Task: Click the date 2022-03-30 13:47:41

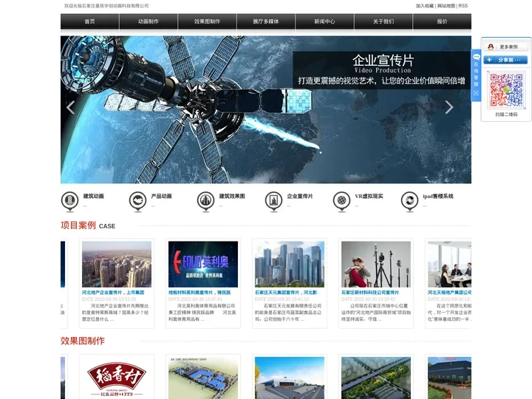Action: (195, 299)
